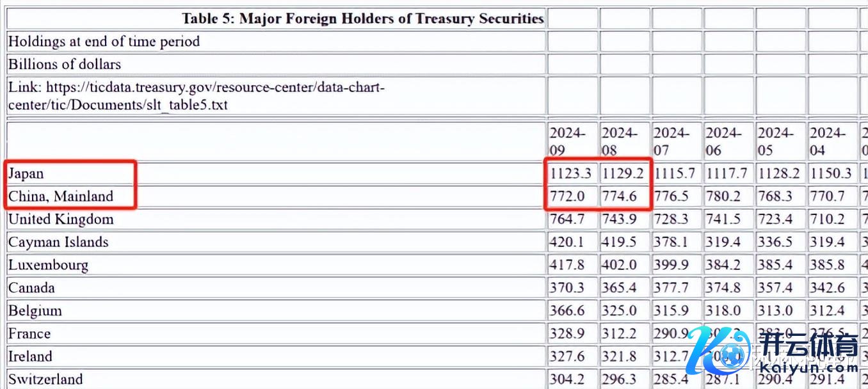Select the United Kingdom row label
This screenshot has height=389, width=868.
pyautogui.click(x=61, y=219)
